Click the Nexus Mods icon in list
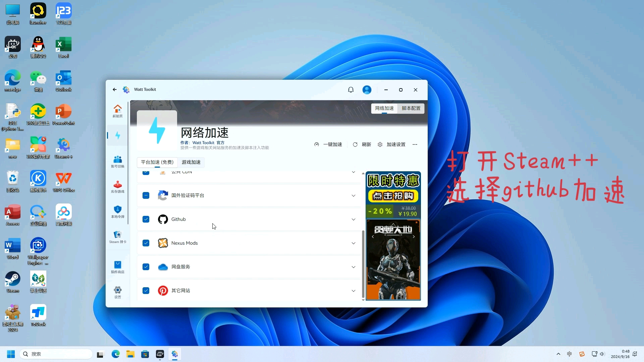The height and width of the screenshot is (362, 644). pos(163,243)
